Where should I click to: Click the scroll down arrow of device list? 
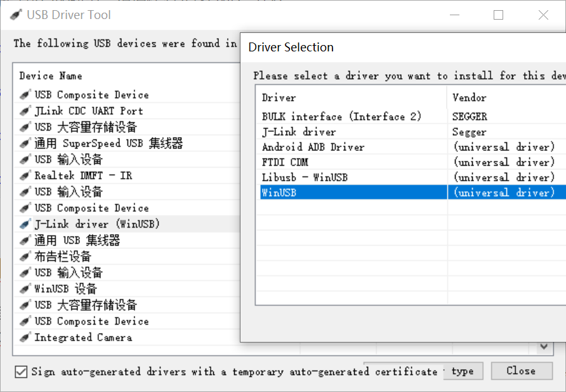544,347
